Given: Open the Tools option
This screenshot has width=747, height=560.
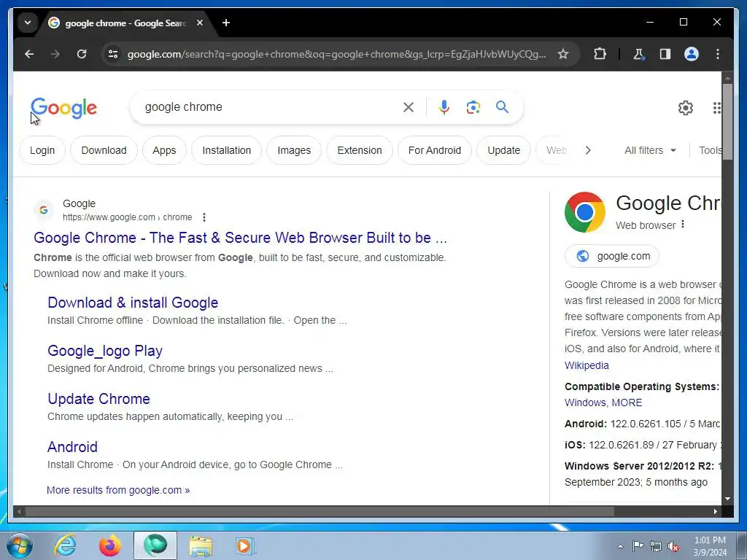Looking at the screenshot, I should click(x=710, y=150).
